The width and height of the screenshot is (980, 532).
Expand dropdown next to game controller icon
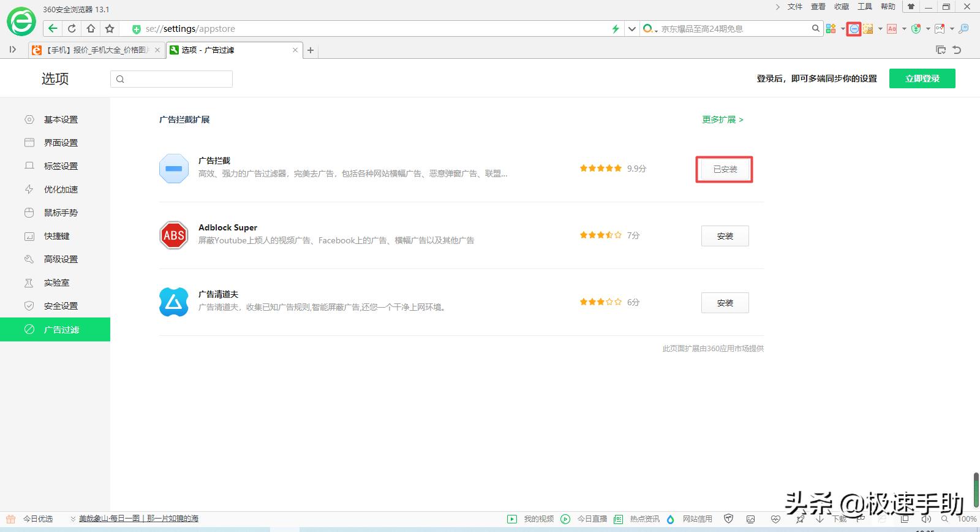(x=952, y=29)
